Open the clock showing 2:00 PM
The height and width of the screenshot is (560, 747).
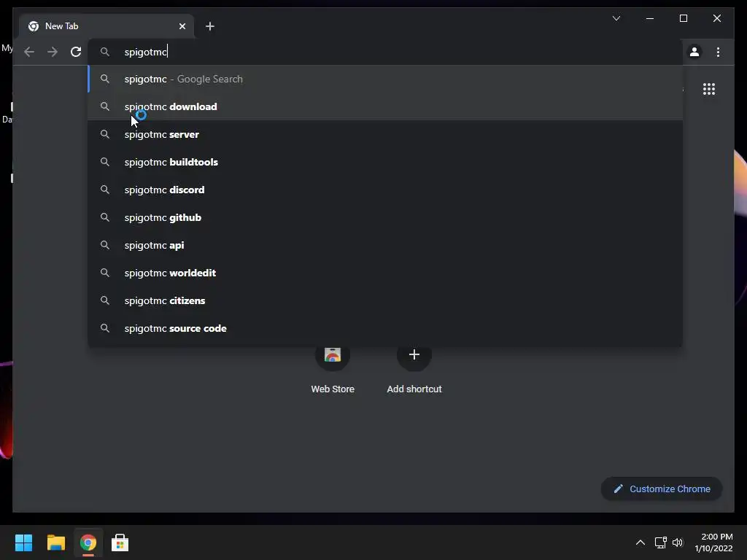point(713,542)
